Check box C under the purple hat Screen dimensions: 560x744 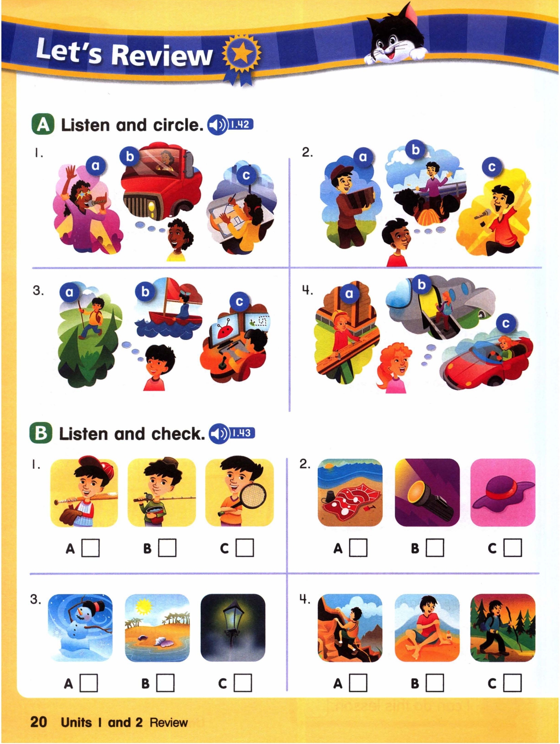tap(513, 548)
